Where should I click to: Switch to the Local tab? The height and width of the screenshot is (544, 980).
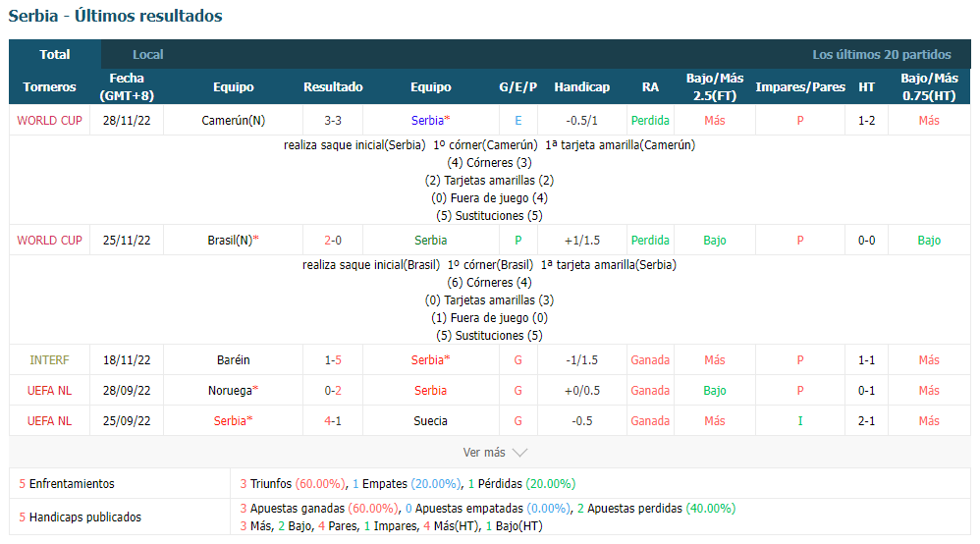[x=148, y=54]
